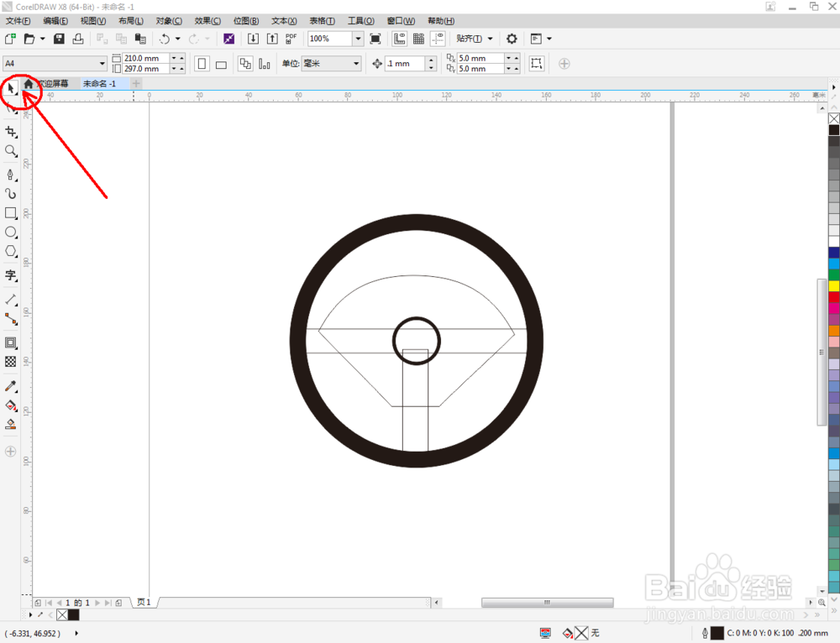This screenshot has height=643, width=840.
Task: Import a file
Action: tap(253, 39)
